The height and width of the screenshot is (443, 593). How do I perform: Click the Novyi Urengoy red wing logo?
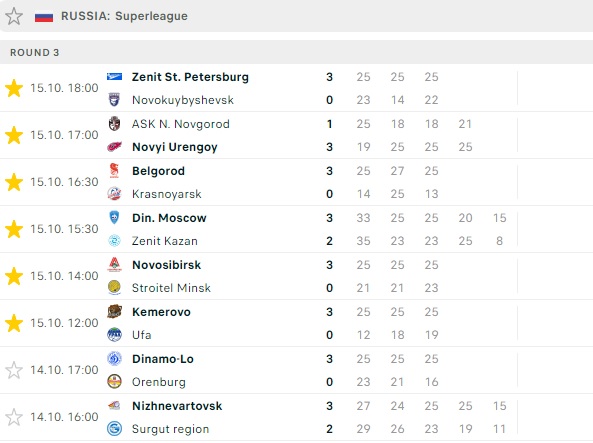click(x=114, y=147)
